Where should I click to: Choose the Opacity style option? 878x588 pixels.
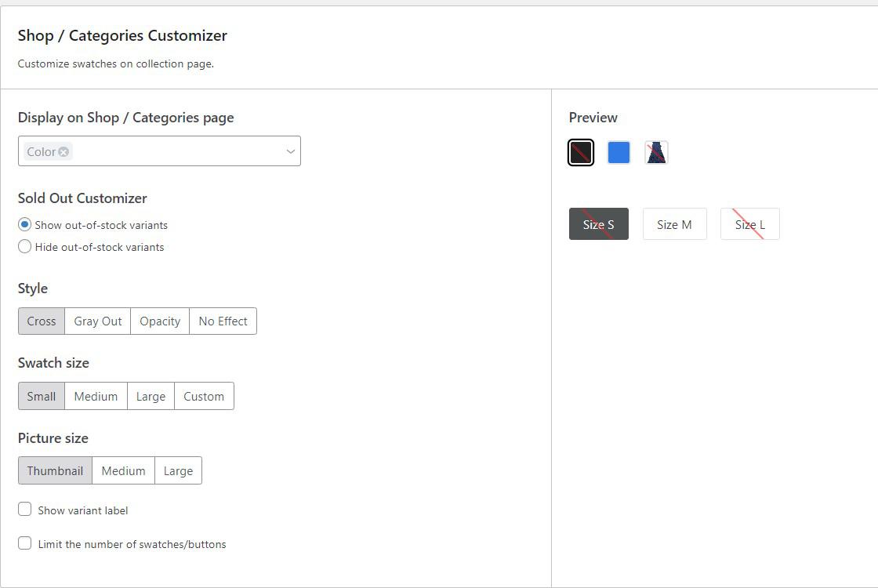point(159,321)
